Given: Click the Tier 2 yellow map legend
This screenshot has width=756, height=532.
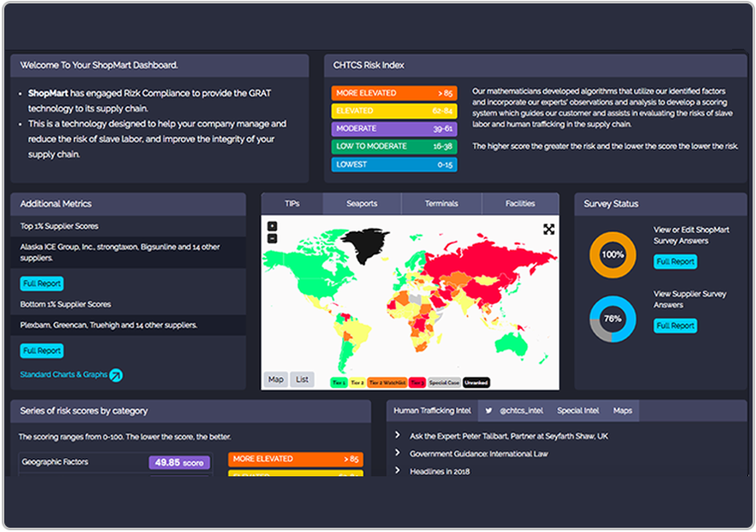Looking at the screenshot, I should pyautogui.click(x=357, y=383).
